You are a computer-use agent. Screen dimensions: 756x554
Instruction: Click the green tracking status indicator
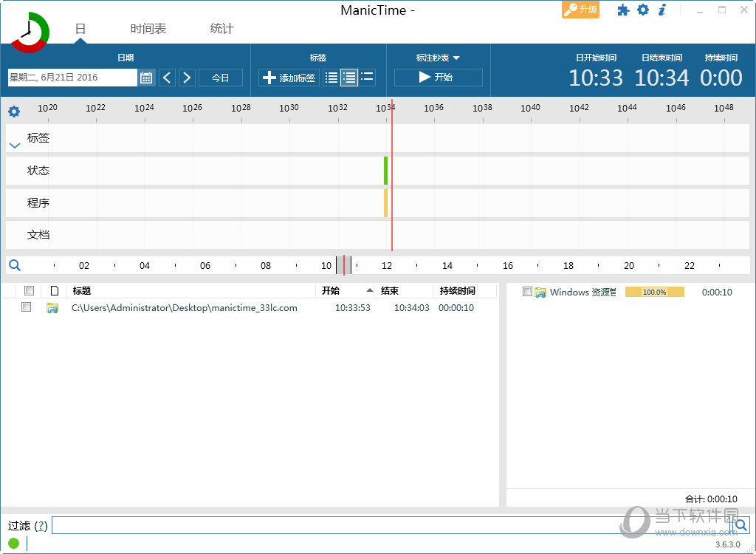13,544
